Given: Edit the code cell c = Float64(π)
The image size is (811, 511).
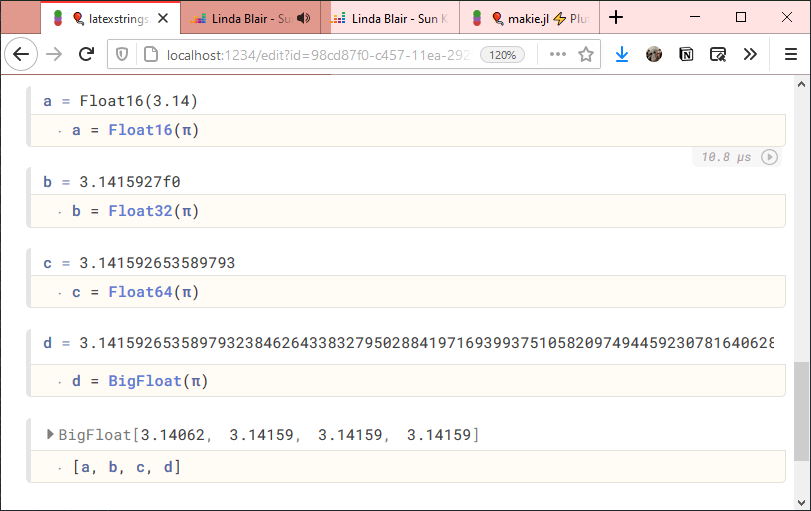Looking at the screenshot, I should coord(408,292).
